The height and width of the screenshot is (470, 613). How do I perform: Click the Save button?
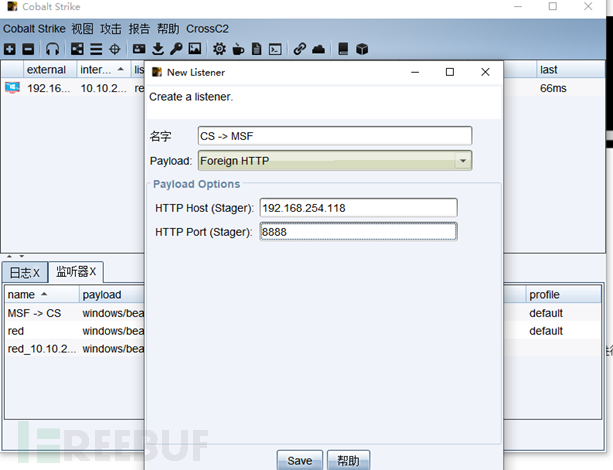pos(300,461)
